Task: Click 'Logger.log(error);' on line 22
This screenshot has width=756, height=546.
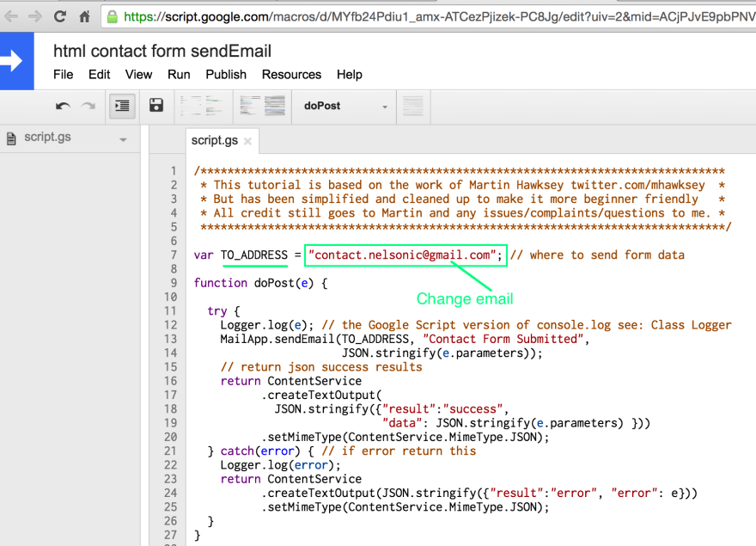Action: tap(281, 465)
